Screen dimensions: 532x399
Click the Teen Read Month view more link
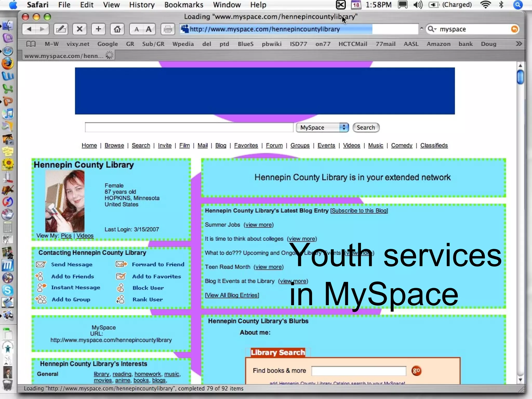[x=269, y=267]
